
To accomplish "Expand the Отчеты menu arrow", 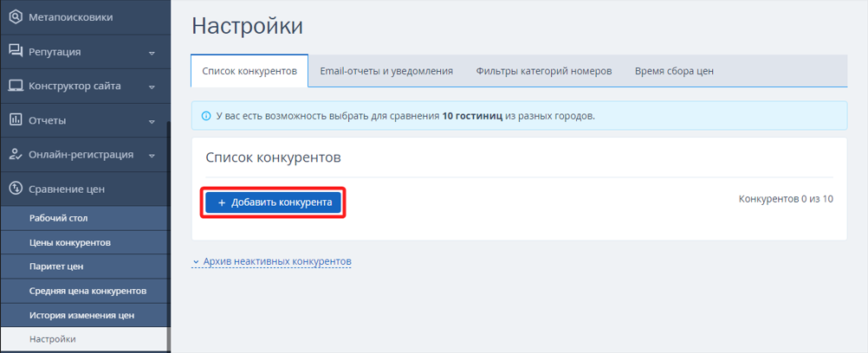I will click(152, 122).
